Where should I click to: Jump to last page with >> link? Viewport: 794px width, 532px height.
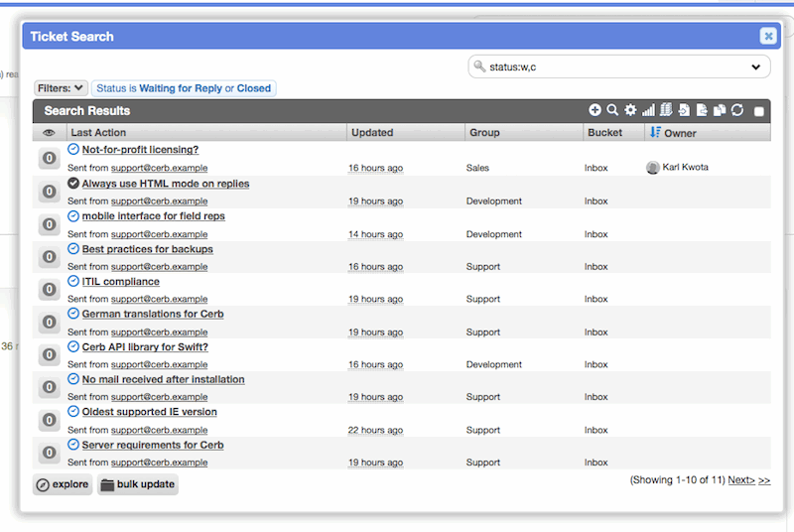pyautogui.click(x=764, y=480)
